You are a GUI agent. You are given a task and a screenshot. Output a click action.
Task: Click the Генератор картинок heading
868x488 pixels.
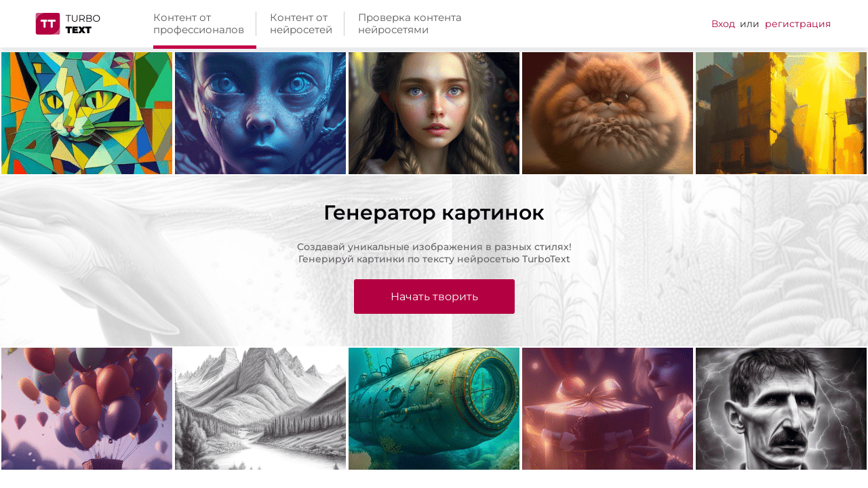(x=434, y=213)
